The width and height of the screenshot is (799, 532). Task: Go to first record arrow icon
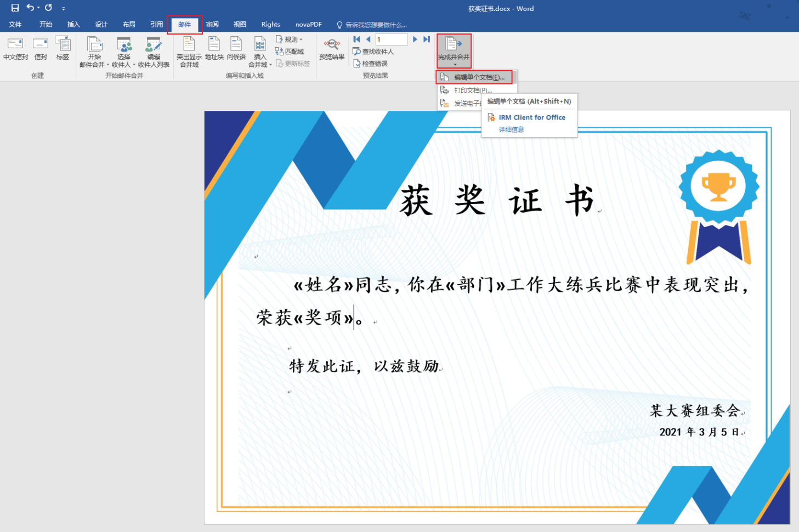pos(357,39)
